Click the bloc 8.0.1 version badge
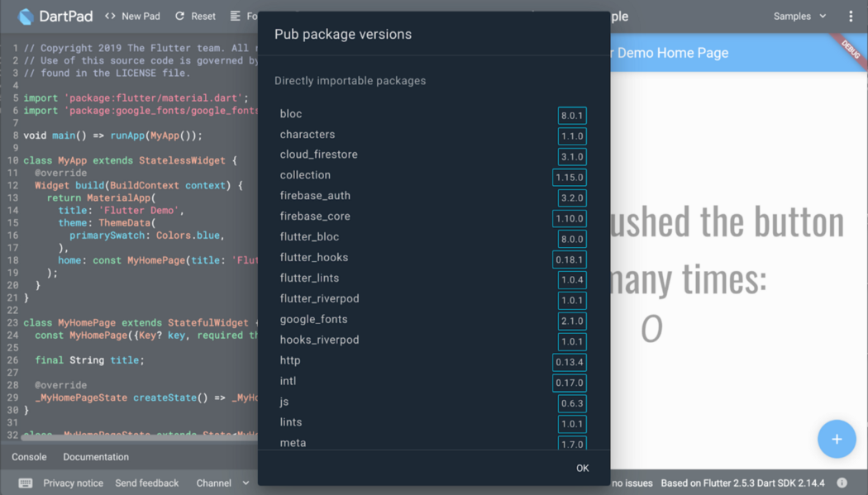The width and height of the screenshot is (868, 495). 571,116
